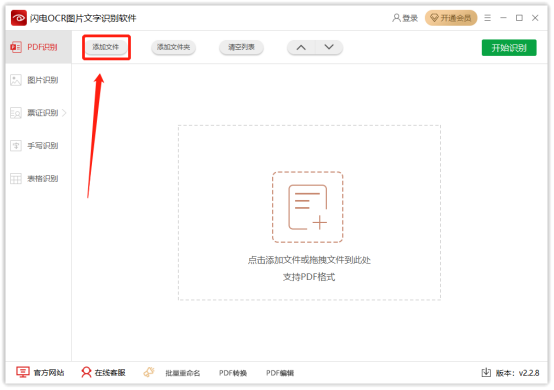Open the 批量重命名 link

click(x=183, y=373)
